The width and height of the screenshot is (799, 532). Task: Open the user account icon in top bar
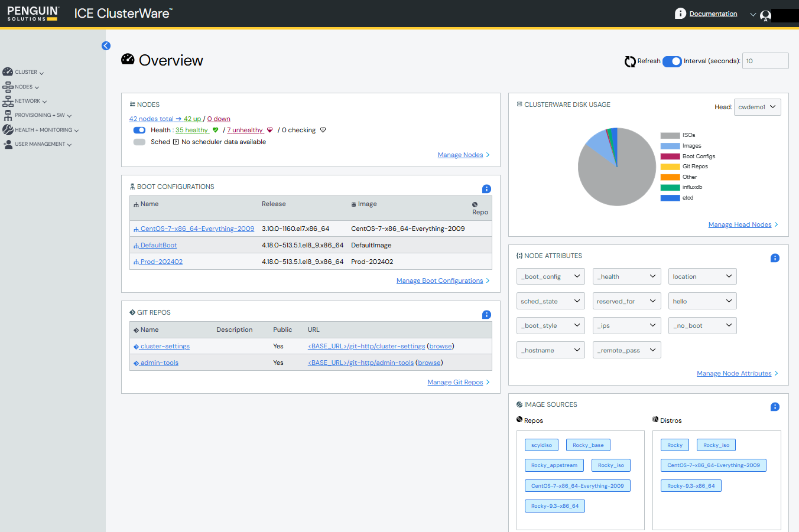765,15
